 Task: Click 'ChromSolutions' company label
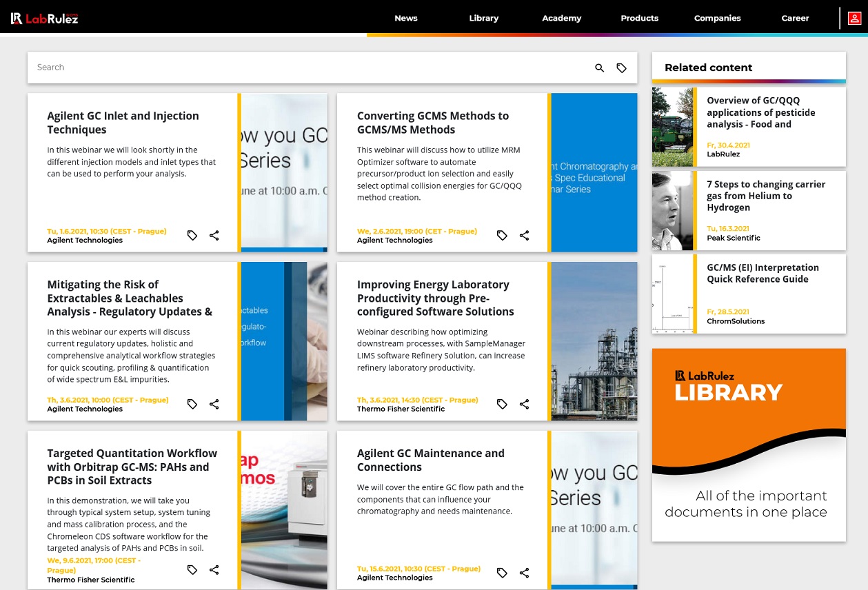[736, 321]
